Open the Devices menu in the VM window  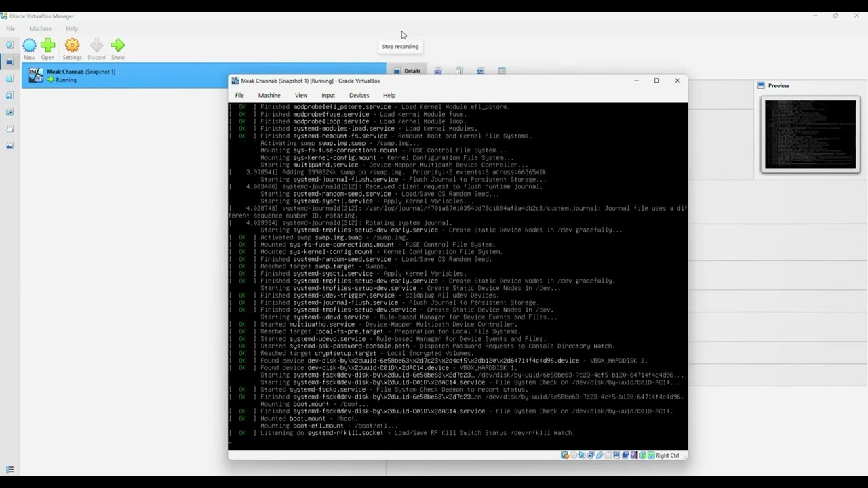point(359,95)
